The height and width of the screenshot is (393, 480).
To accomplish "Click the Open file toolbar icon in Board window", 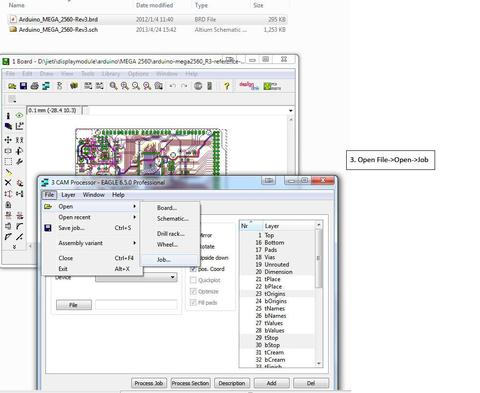I will coord(12,86).
